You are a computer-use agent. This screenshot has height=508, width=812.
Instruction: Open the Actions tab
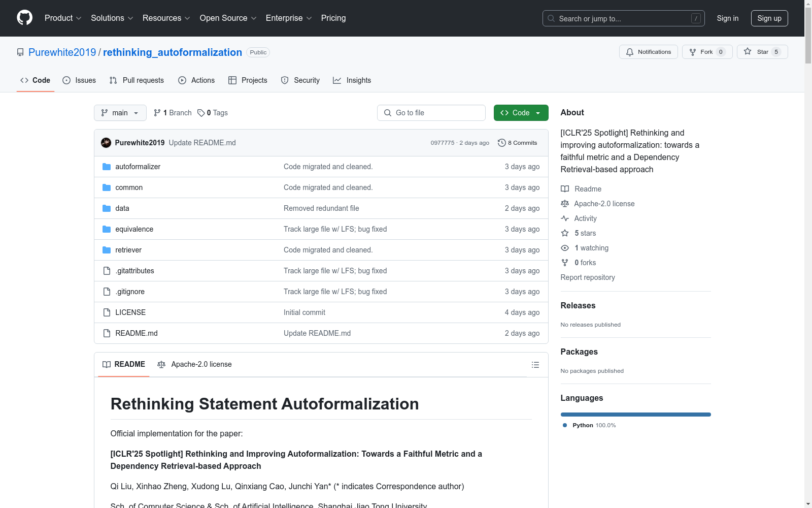(x=196, y=80)
